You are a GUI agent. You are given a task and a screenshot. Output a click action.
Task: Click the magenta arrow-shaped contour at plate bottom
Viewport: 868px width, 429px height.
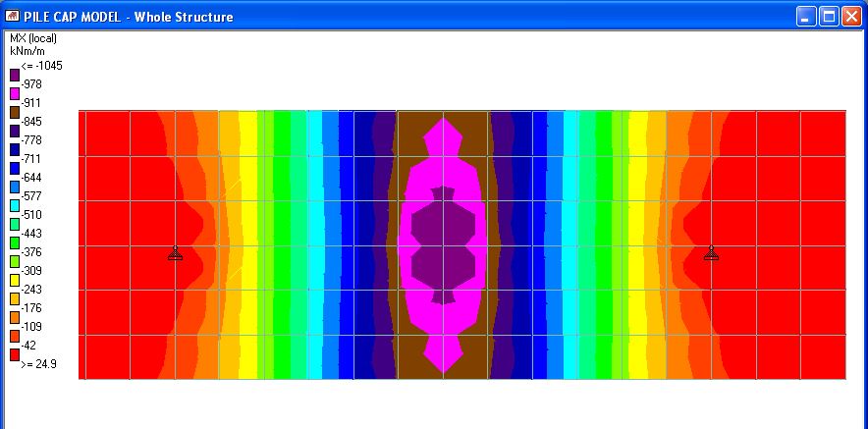tap(443, 352)
